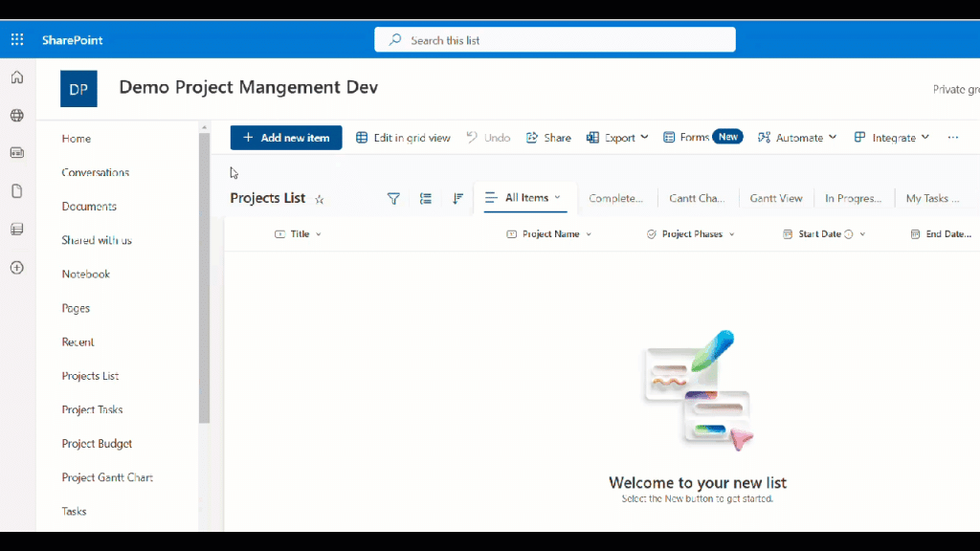The height and width of the screenshot is (551, 980).
Task: Click the left navigation vertical scrollbar
Action: [x=204, y=277]
